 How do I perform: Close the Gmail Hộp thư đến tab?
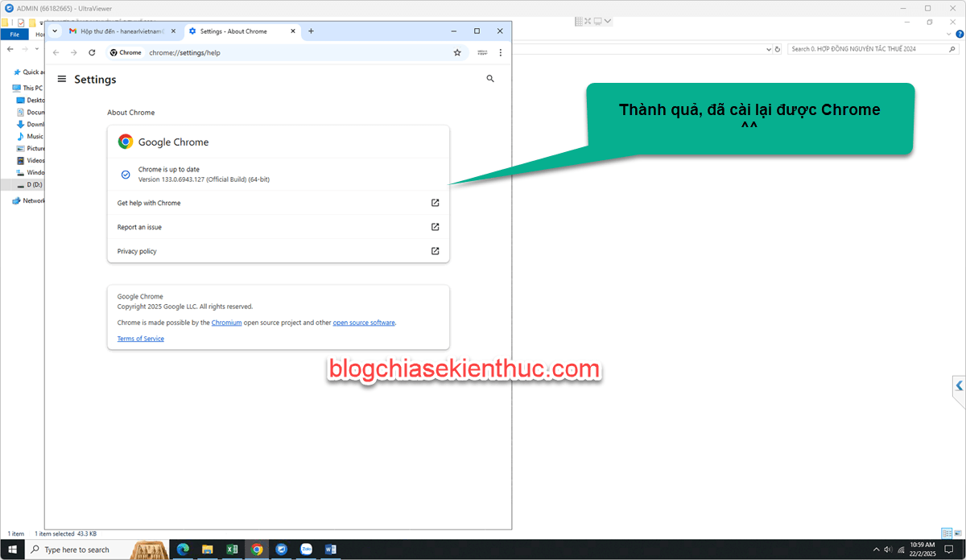pos(173,31)
